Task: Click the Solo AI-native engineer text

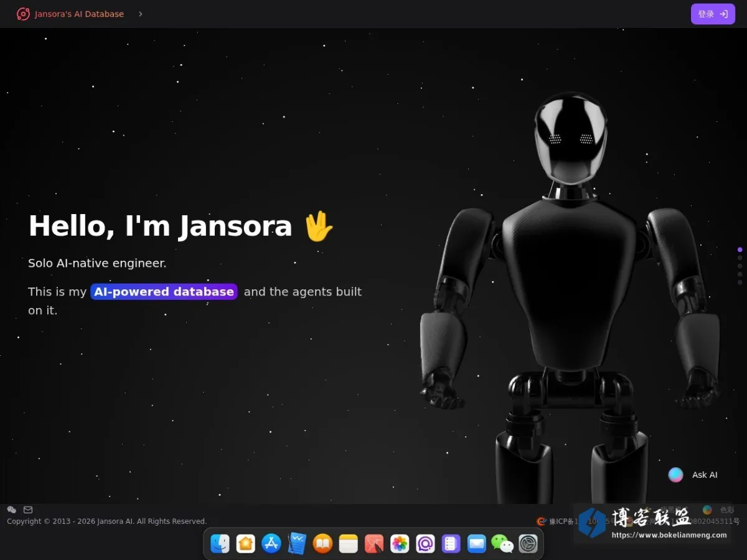Action: tap(97, 263)
